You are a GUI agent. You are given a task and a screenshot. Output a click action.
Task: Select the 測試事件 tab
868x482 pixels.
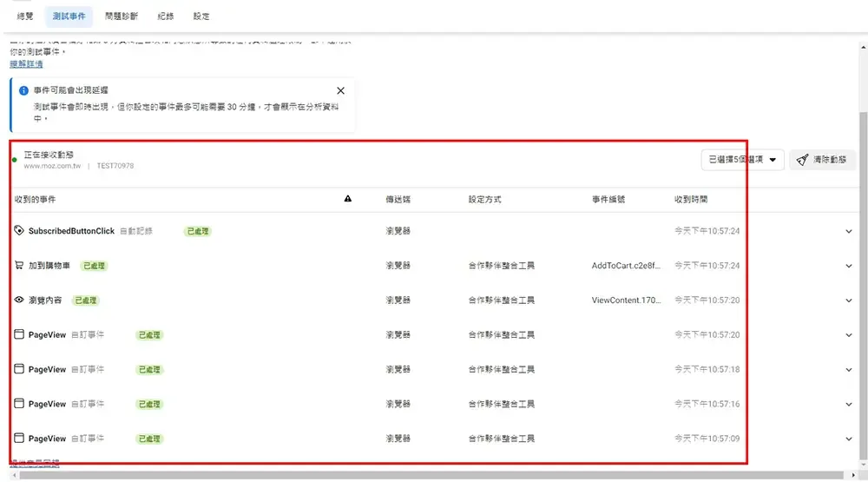[69, 16]
